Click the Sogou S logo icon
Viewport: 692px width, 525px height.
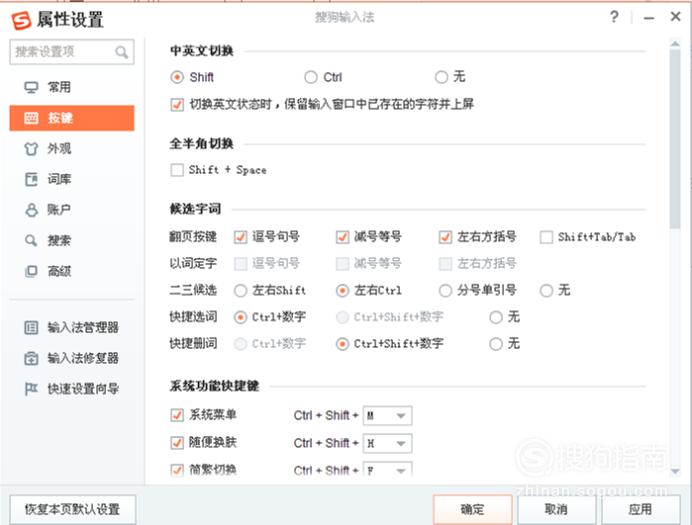[21, 20]
